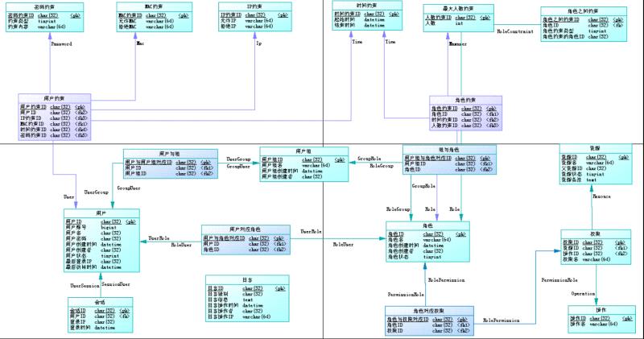Click the 用户帐号 bigint column row
The image size is (644, 339).
101,227
